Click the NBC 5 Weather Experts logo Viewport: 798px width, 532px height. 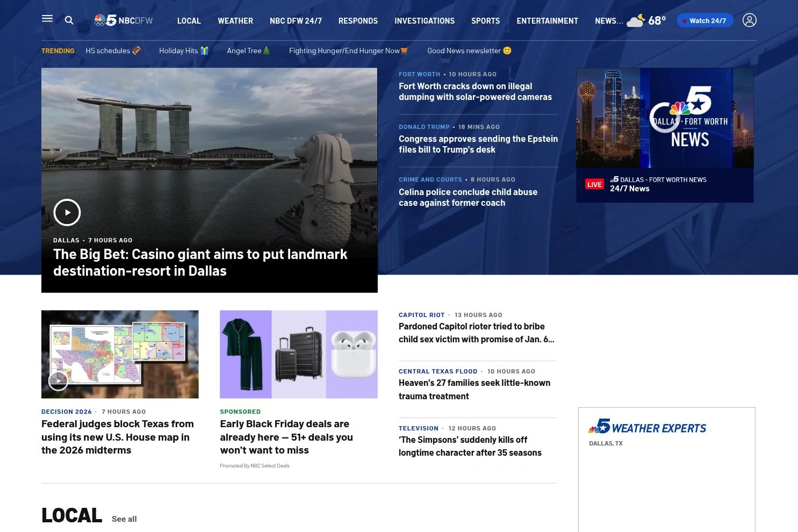tap(648, 426)
